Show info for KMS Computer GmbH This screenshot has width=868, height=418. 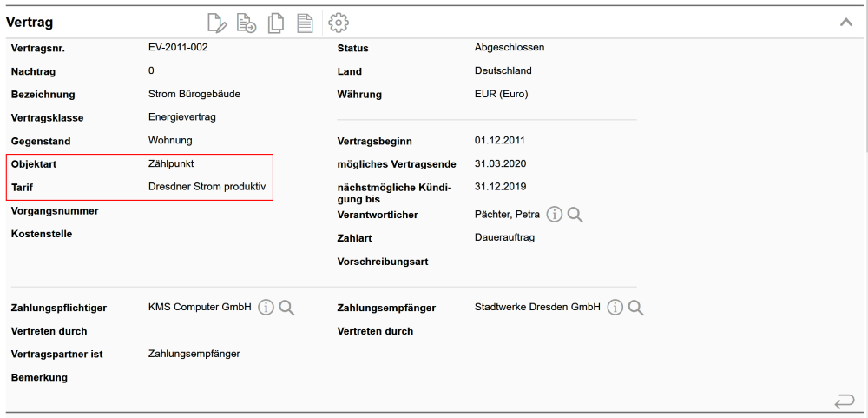266,307
